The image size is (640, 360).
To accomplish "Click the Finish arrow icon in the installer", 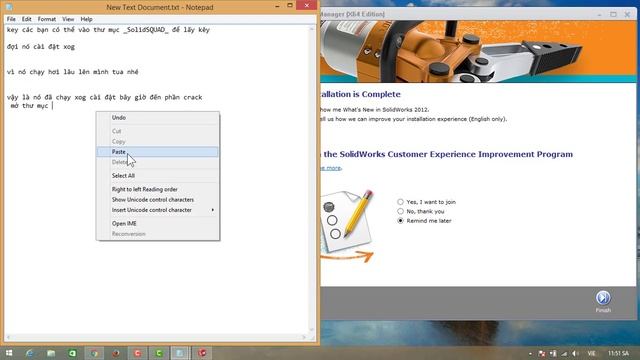I will coord(602,298).
